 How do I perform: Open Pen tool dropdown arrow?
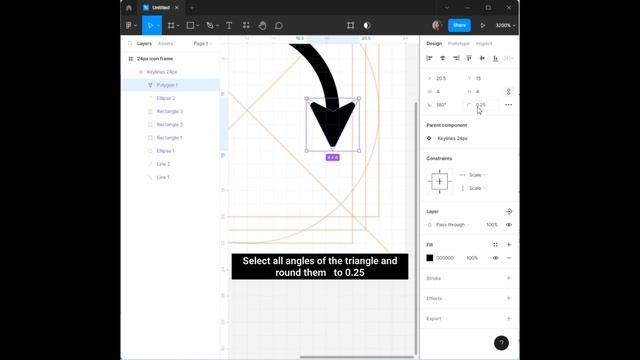click(x=217, y=26)
